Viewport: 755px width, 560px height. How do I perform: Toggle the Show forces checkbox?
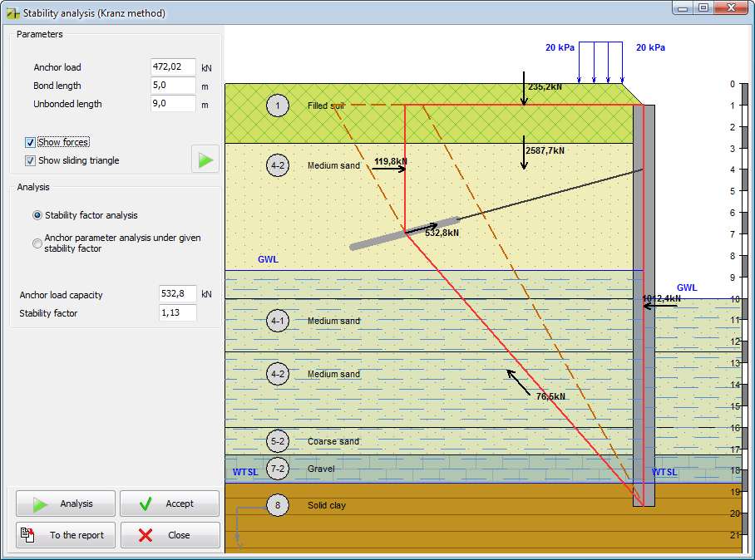pyautogui.click(x=31, y=141)
